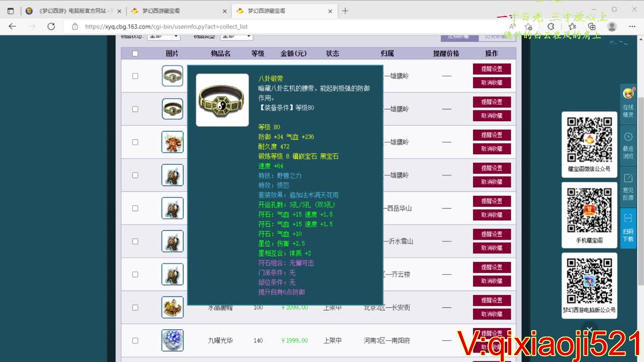Open the browser menu with three dots
This screenshot has width=644, height=362.
click(632, 26)
